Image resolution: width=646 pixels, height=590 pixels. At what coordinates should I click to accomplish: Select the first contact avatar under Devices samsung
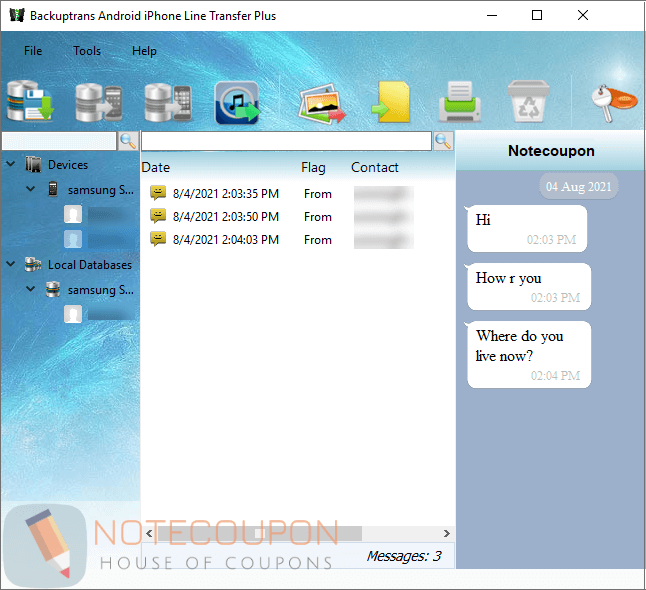[73, 214]
